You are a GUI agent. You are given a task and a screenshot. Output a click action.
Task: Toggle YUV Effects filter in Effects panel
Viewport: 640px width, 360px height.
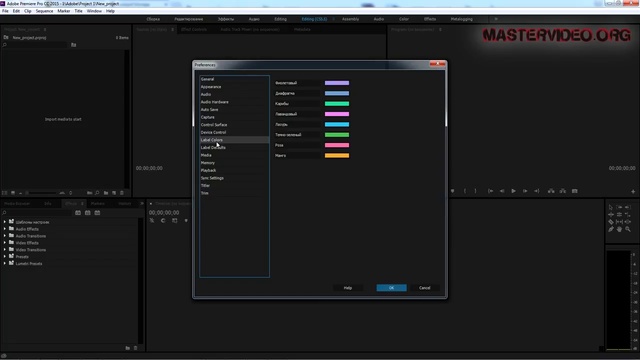tap(98, 213)
